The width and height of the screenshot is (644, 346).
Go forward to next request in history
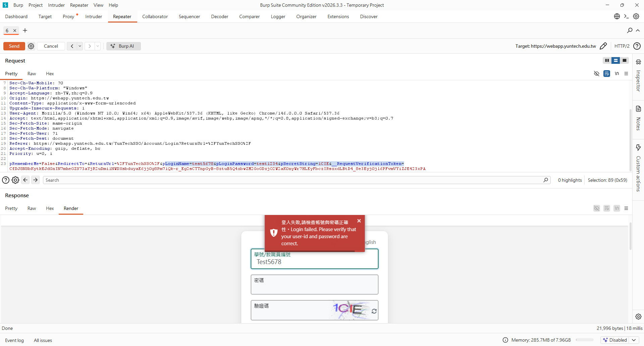click(x=90, y=46)
